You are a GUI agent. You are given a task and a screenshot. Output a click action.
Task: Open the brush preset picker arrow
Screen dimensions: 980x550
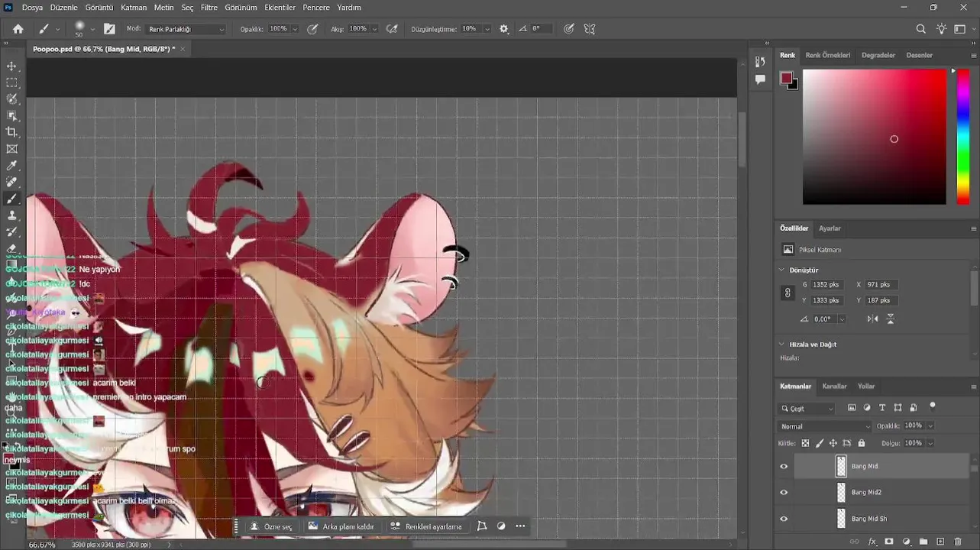point(92,29)
